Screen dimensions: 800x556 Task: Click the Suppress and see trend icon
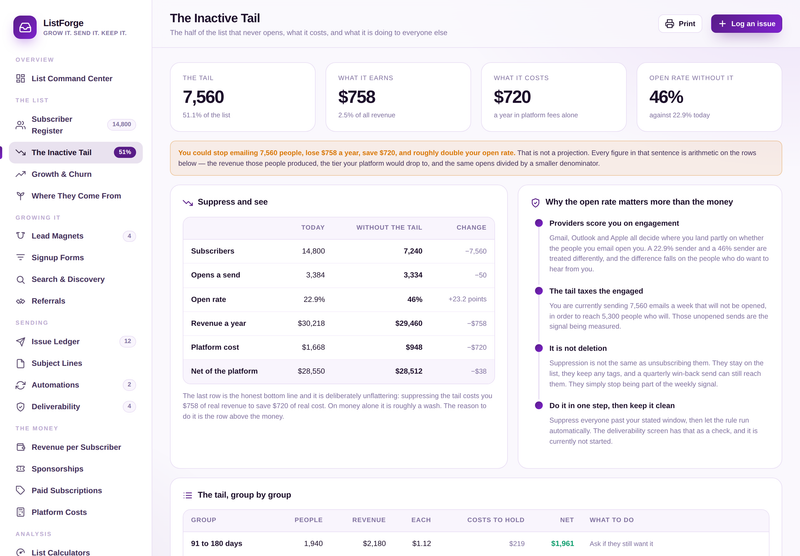[x=188, y=203]
